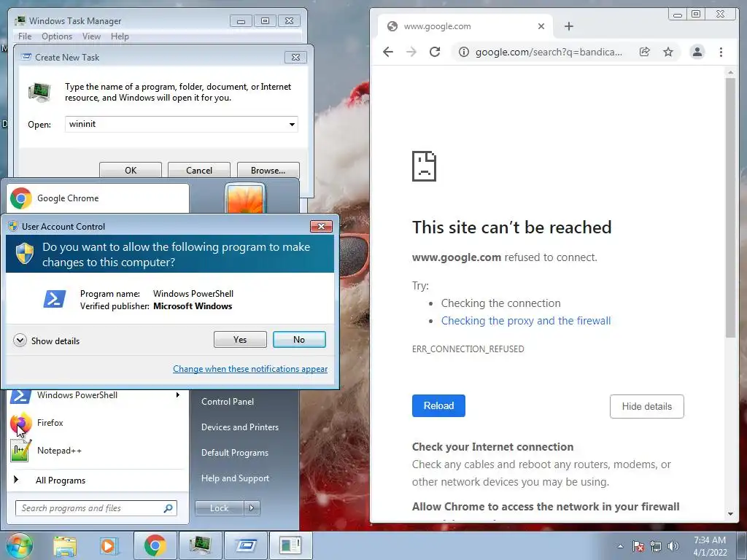Click the site info icon in address bar
The height and width of the screenshot is (560, 747).
[463, 52]
